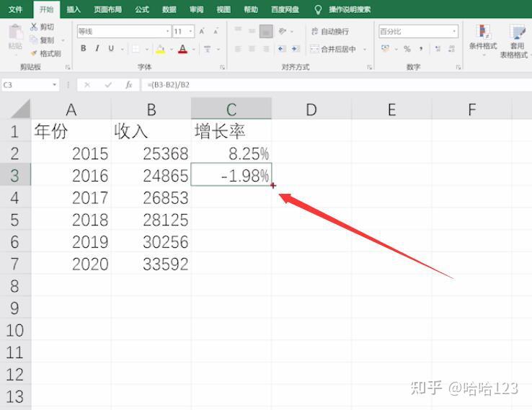532x410 pixels.
Task: Click the Paste (粘贴) clipboard icon
Action: click(x=15, y=32)
